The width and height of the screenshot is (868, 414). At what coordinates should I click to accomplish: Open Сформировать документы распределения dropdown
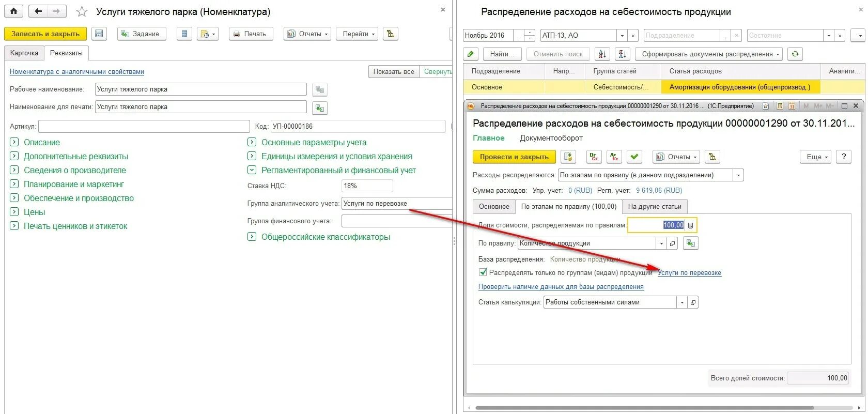pos(709,54)
